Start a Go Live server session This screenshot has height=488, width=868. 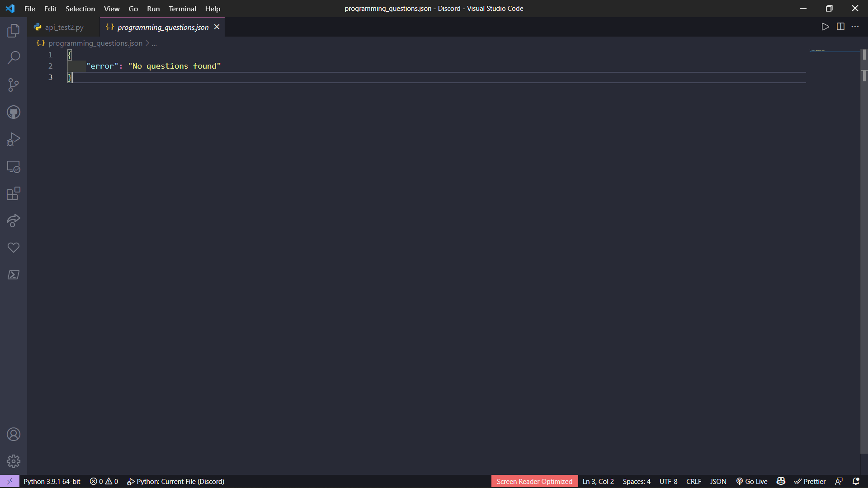click(752, 481)
